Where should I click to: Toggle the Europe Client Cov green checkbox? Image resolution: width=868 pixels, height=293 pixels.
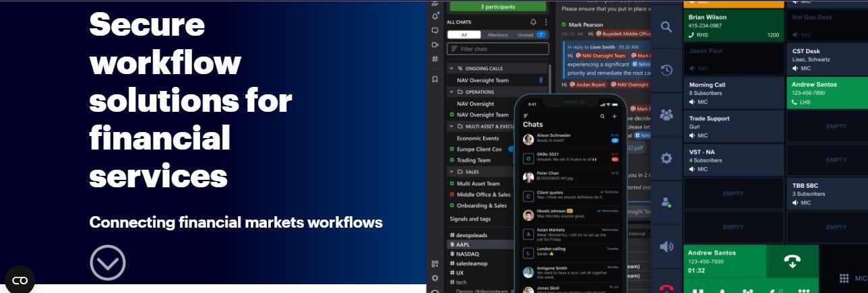(x=452, y=149)
